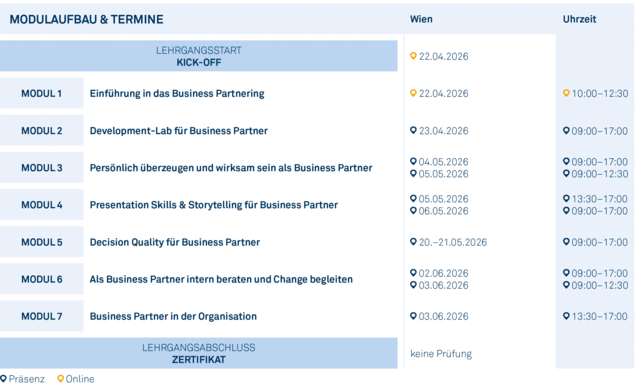Screen dimensions: 640x387
Task: Click the 'ZERTIFIKAT' text
Action: [199, 360]
